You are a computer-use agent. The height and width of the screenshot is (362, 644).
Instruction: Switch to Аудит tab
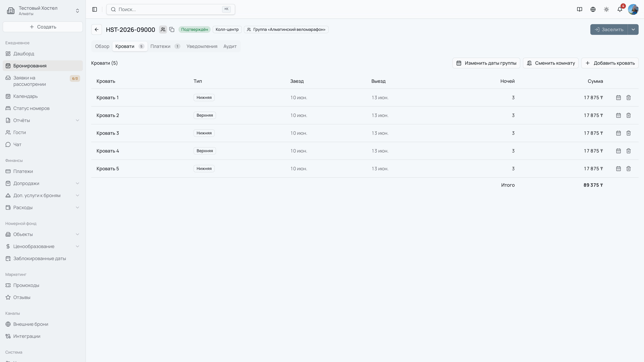coord(230,46)
